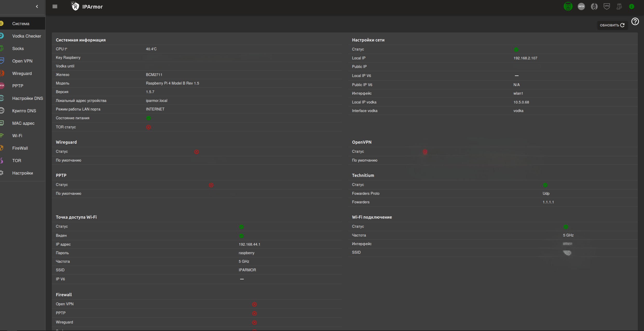Screen dimensions: 644x331
Task: Click the green info icon in header
Action: 632,6
